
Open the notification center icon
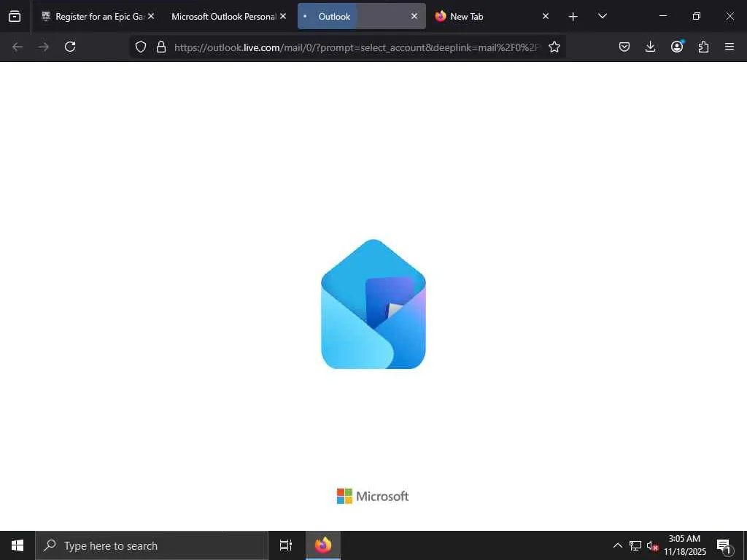(x=724, y=546)
